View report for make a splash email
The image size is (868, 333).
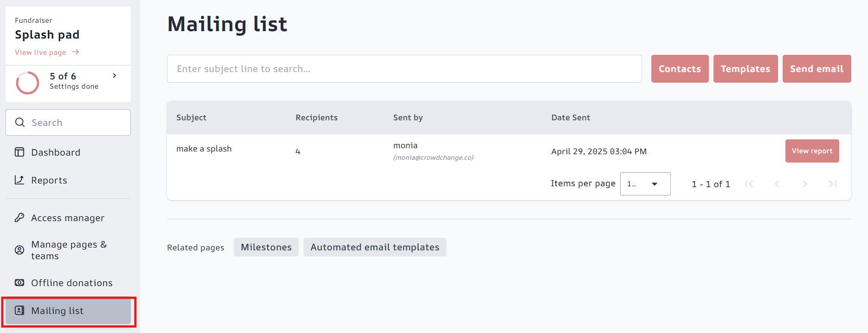pos(812,151)
